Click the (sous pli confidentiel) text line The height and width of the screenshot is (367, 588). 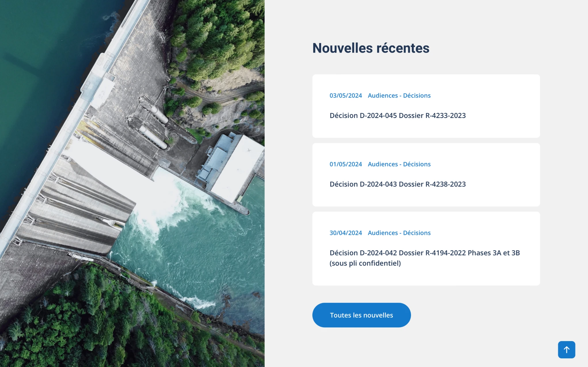pos(365,263)
